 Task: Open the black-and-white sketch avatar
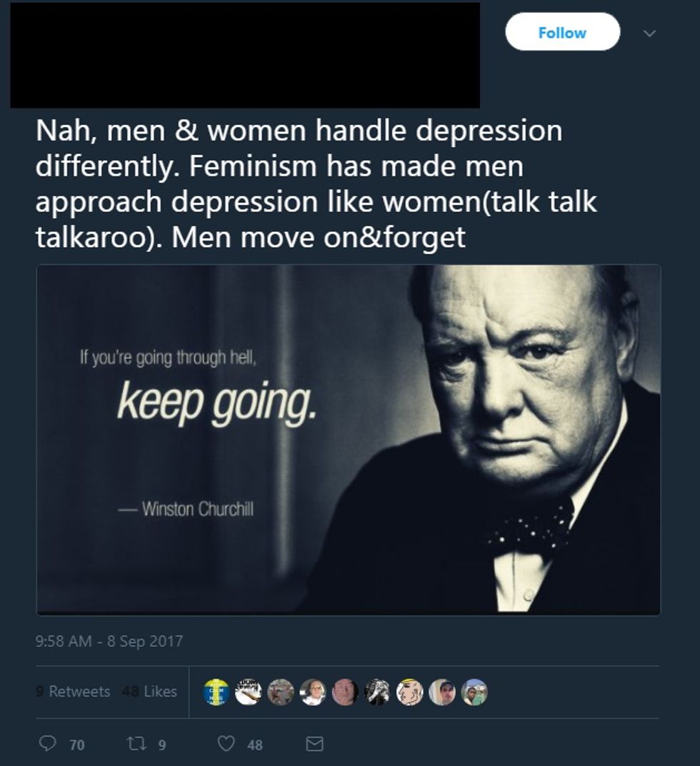tap(378, 692)
